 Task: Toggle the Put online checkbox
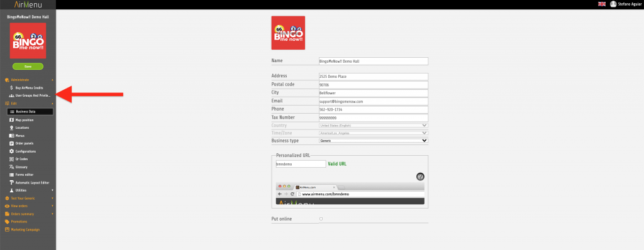[x=321, y=219]
